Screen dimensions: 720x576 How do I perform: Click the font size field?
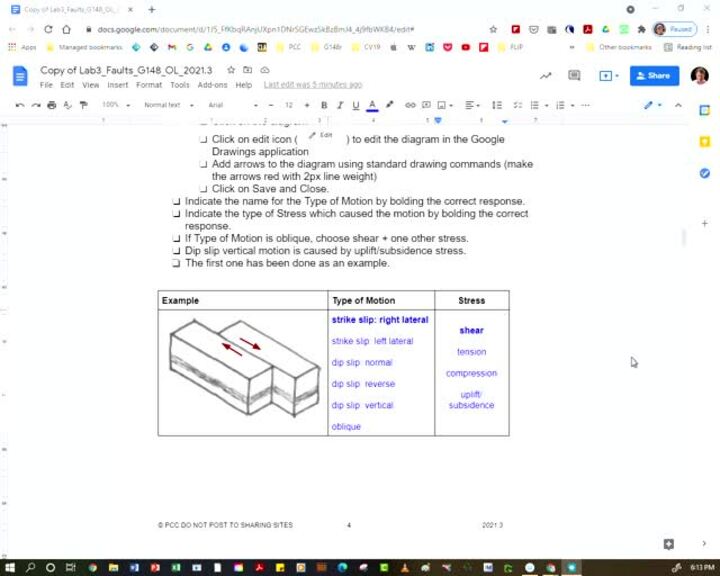[x=289, y=105]
